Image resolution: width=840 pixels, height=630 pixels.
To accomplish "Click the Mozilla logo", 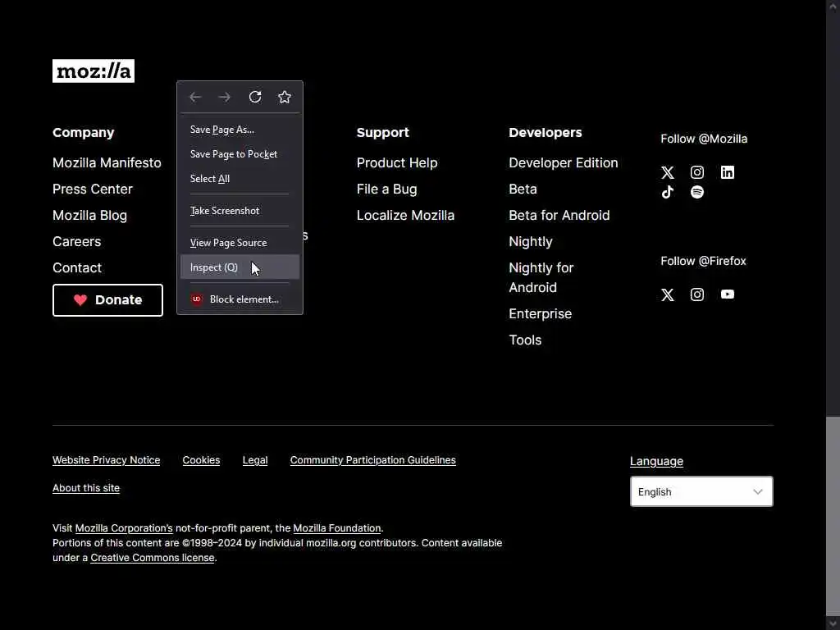I will 94,71.
